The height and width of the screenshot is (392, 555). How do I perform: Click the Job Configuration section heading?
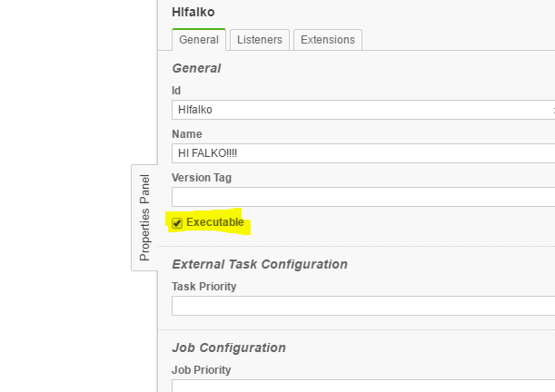(x=229, y=348)
